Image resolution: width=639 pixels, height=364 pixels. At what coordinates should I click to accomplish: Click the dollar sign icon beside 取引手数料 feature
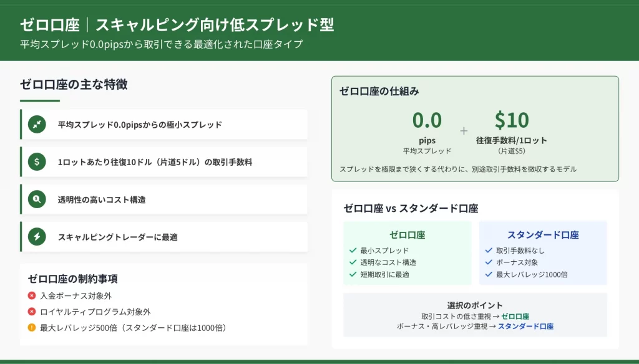tap(37, 162)
